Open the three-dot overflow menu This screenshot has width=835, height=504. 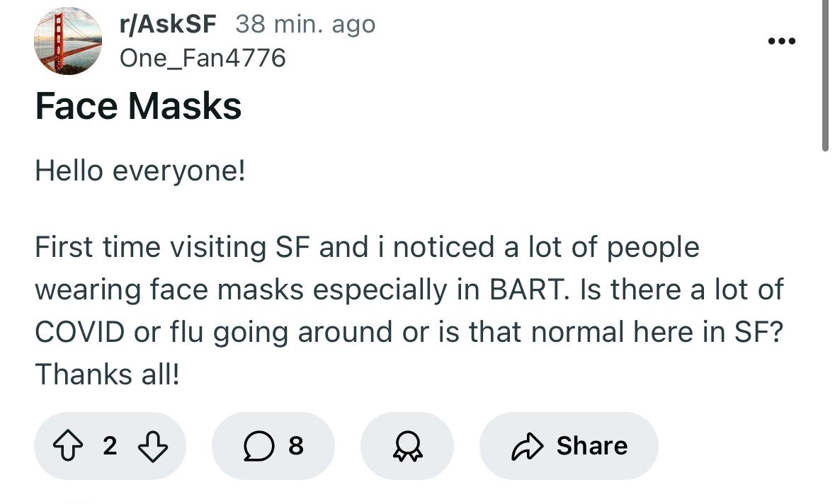pyautogui.click(x=782, y=41)
